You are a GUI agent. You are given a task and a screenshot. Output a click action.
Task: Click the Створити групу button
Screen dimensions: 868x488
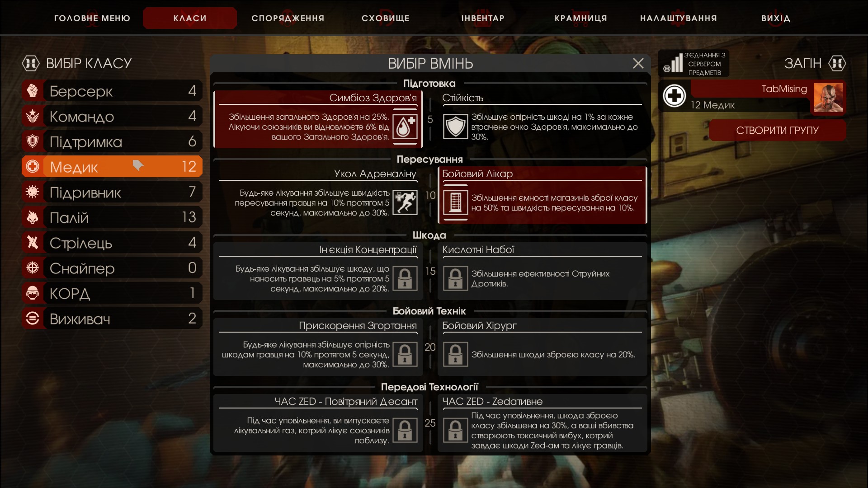click(x=778, y=130)
